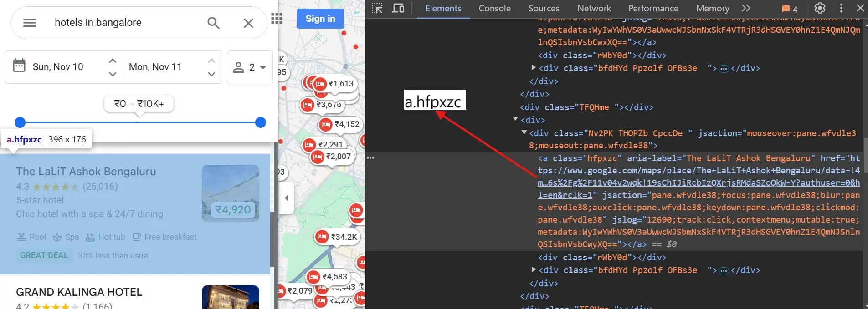Toggle the device toolbar in DevTools
Image resolution: width=868 pixels, height=309 pixels.
pyautogui.click(x=398, y=8)
